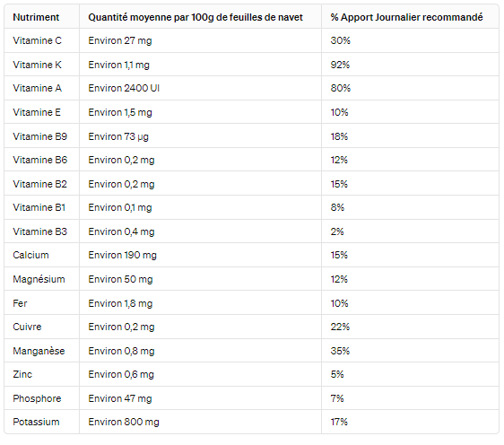The image size is (504, 445).
Task: Click the Vitamine K cell
Action: pos(37,65)
